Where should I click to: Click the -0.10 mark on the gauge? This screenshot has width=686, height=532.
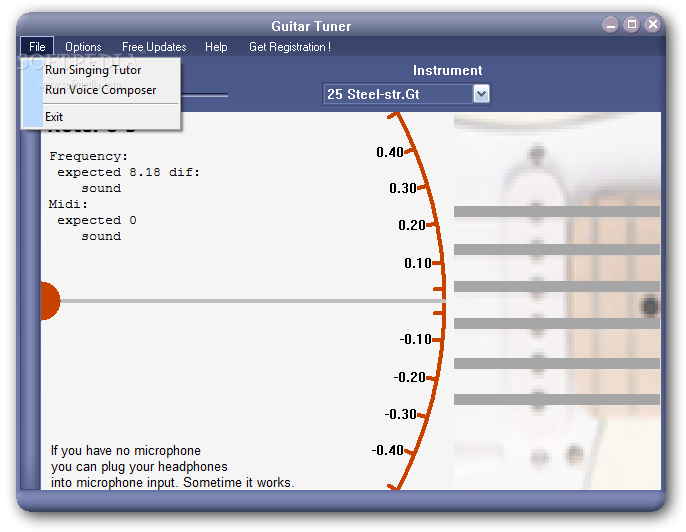tap(416, 339)
